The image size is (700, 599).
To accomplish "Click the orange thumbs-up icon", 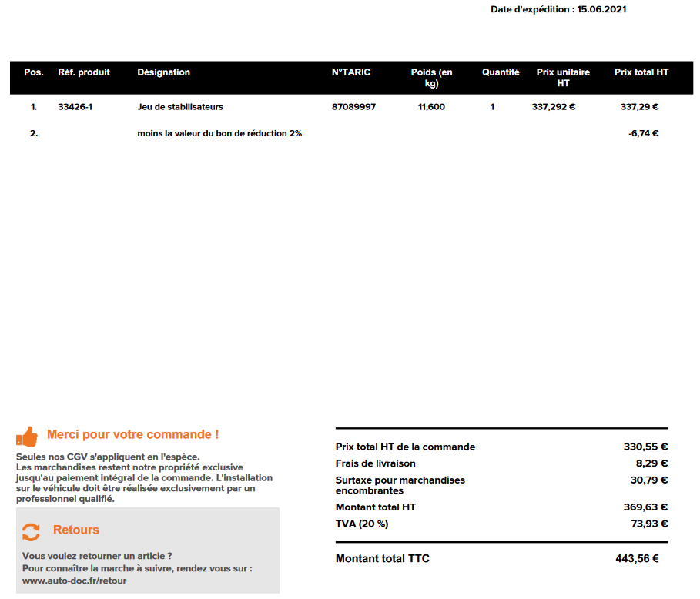I will tap(27, 437).
